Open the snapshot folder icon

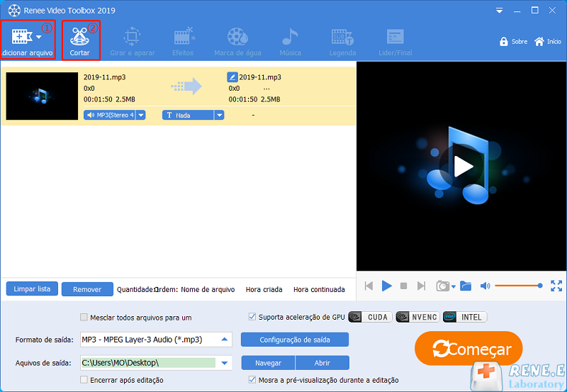pos(466,286)
